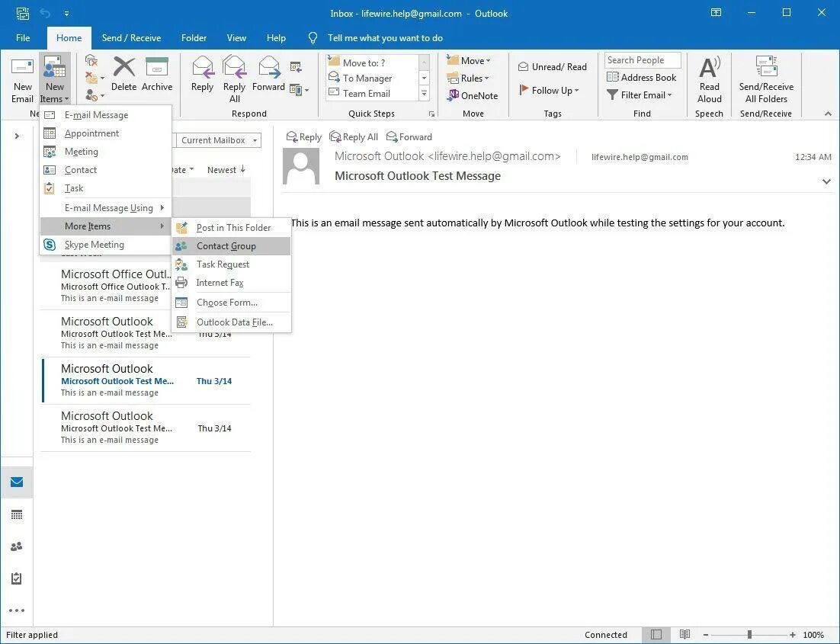Screen dimensions: 840x644
Task: Click the zoom slider handle
Action: (749, 634)
